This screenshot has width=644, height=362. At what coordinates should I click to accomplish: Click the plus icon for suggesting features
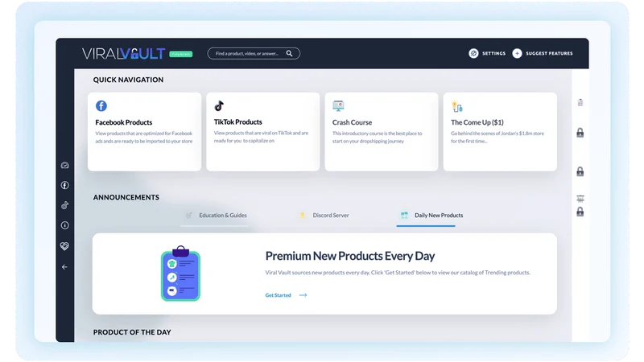pyautogui.click(x=517, y=53)
